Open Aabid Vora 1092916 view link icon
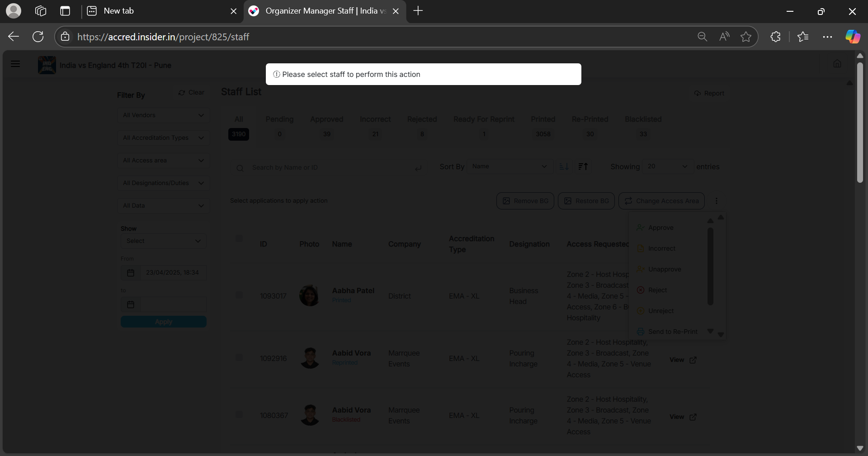Image resolution: width=868 pixels, height=456 pixels. coord(693,360)
